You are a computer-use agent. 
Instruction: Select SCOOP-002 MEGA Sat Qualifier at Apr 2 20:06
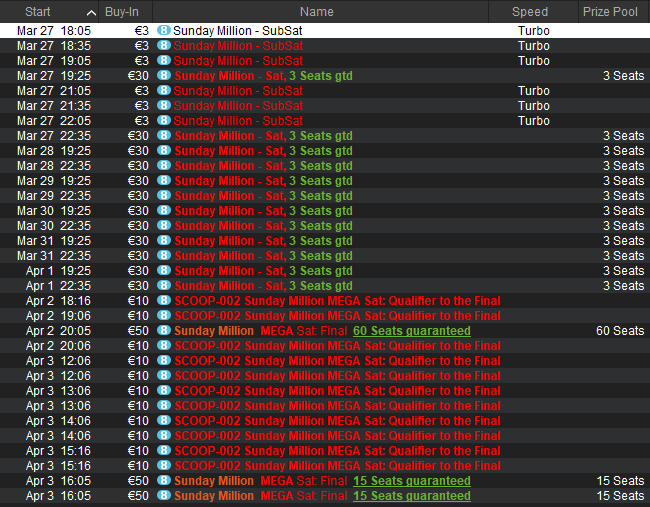point(337,345)
